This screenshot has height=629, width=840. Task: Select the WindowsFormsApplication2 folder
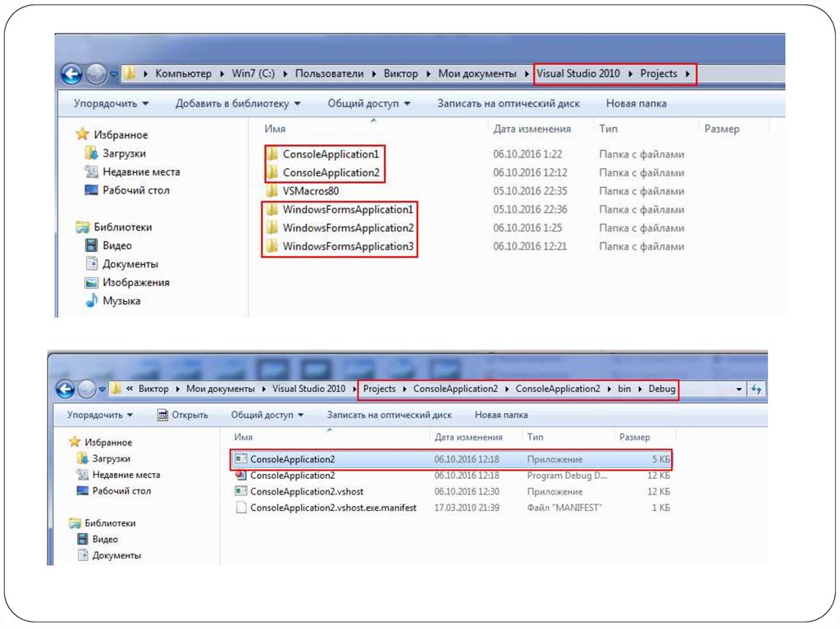coord(348,228)
